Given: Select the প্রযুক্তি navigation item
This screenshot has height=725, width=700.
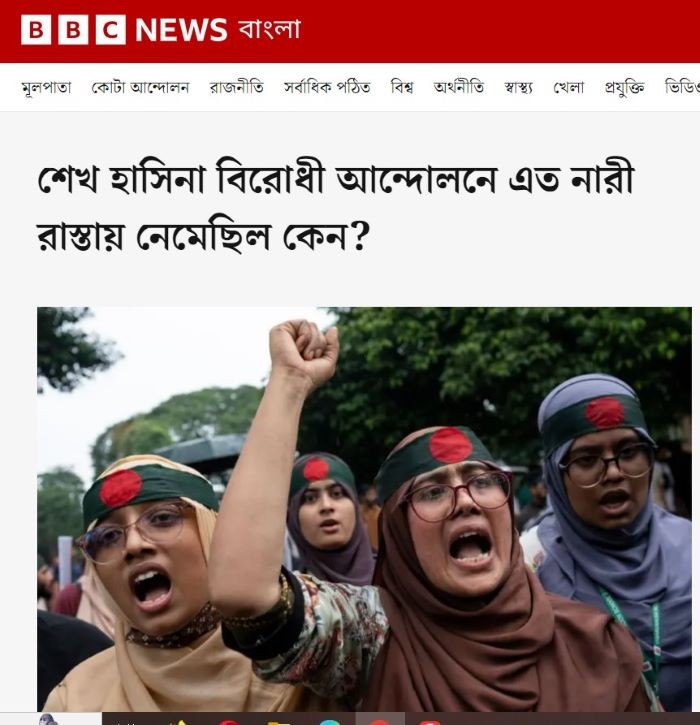Looking at the screenshot, I should click(624, 87).
